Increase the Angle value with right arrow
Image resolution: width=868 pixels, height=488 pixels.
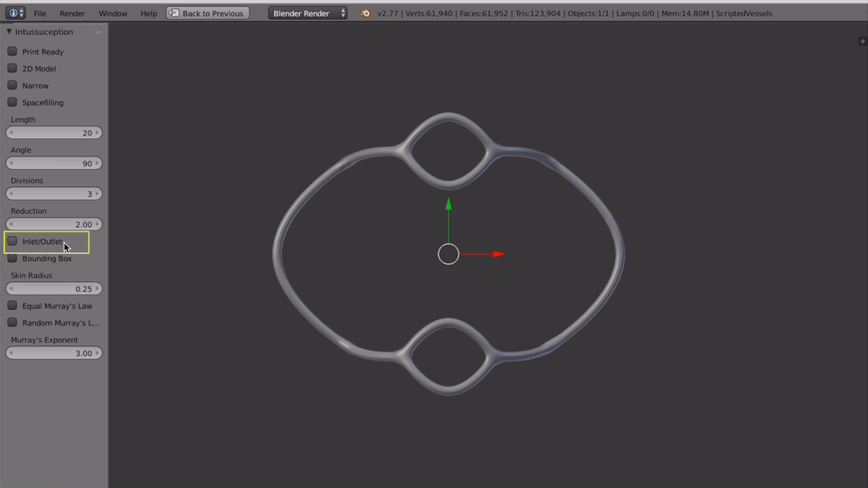97,164
